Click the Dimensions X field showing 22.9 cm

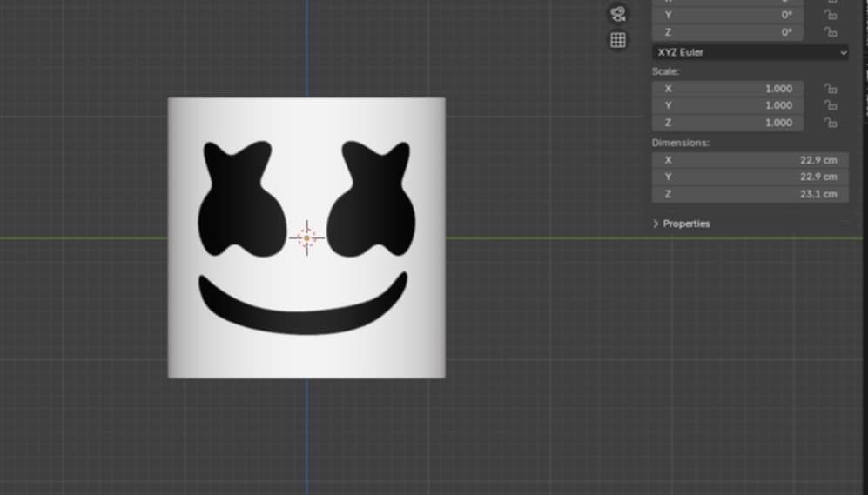coord(749,160)
